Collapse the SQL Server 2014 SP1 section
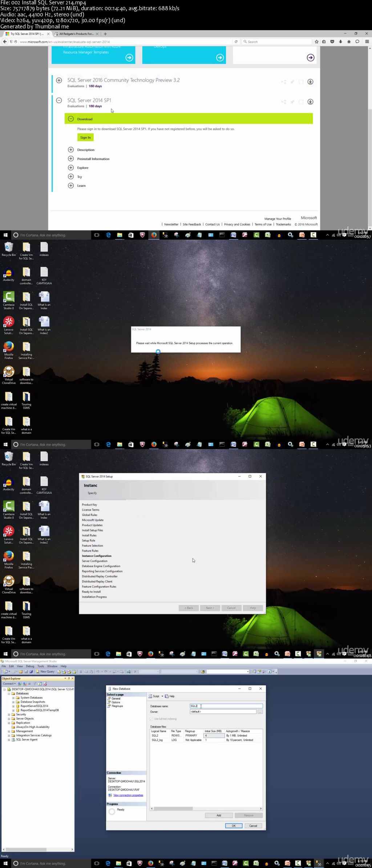 point(59,100)
